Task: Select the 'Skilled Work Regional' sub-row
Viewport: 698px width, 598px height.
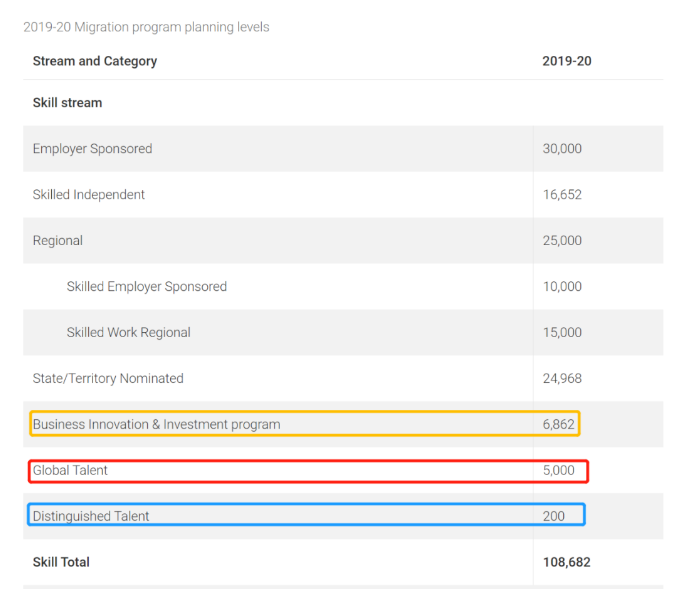Action: 128,333
